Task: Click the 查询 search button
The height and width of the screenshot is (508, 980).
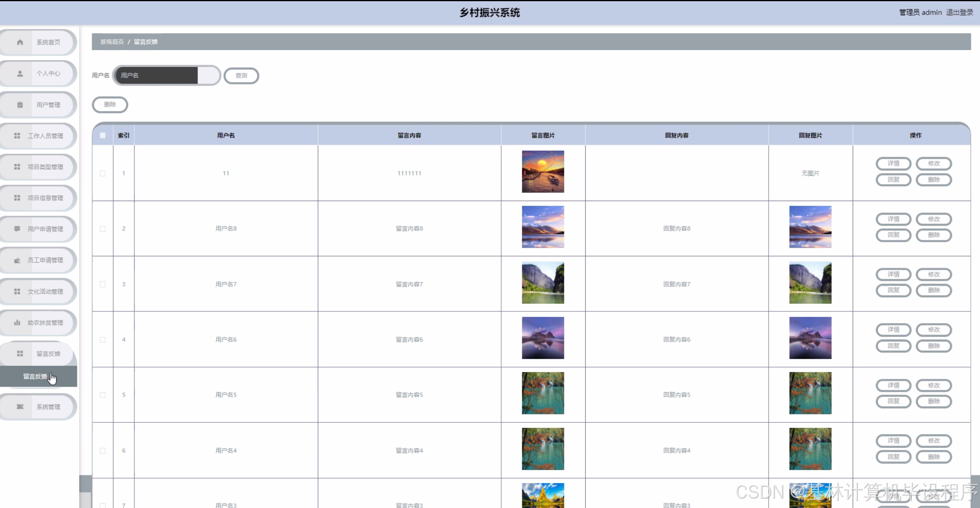Action: pos(241,76)
